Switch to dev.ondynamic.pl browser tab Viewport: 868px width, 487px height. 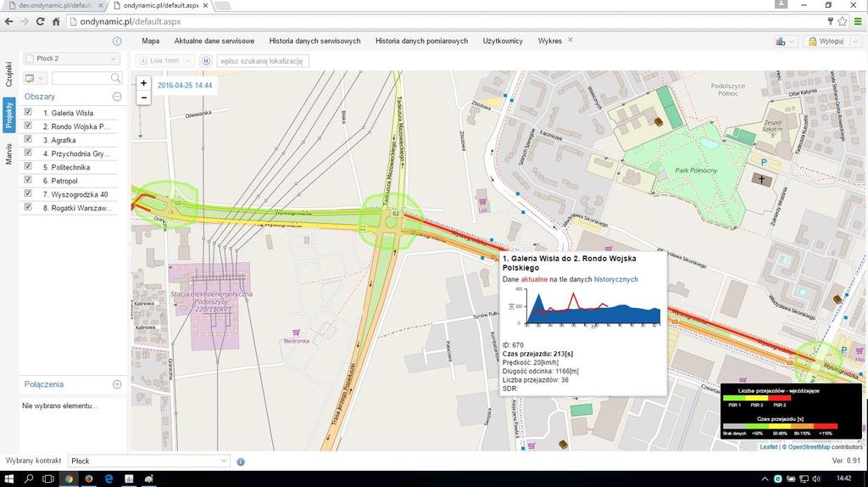coord(55,6)
